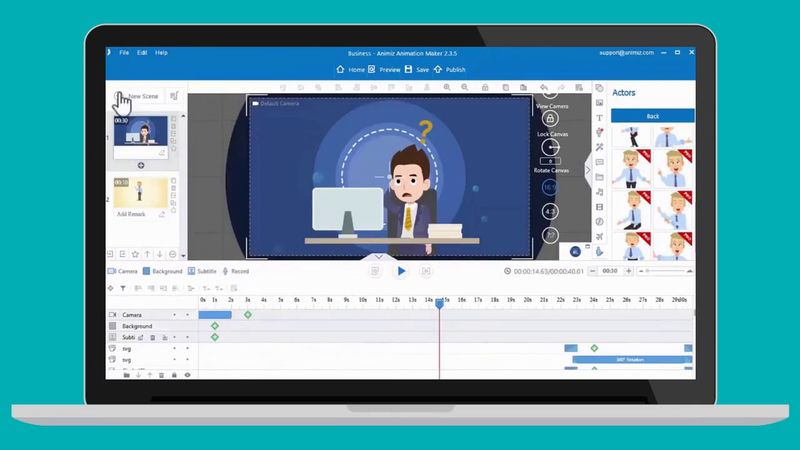Toggle the lock icon below the tracks
Screen dimensions: 800x450
(x=174, y=375)
